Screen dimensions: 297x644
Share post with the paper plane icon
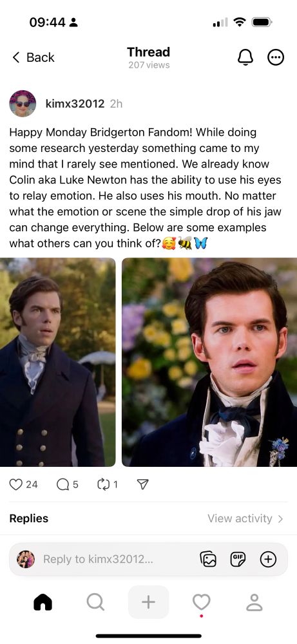click(142, 485)
